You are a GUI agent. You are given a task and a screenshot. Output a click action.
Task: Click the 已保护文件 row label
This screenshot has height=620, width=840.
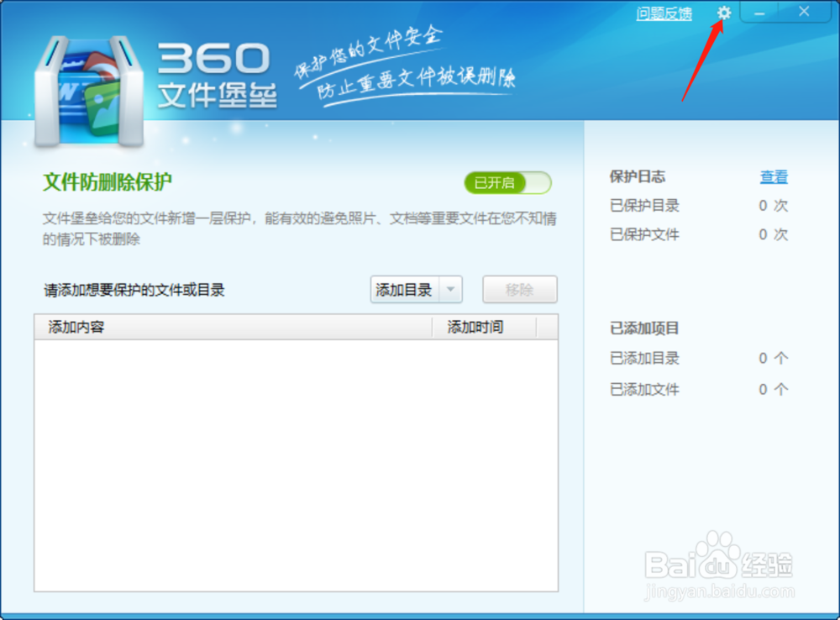(x=644, y=234)
